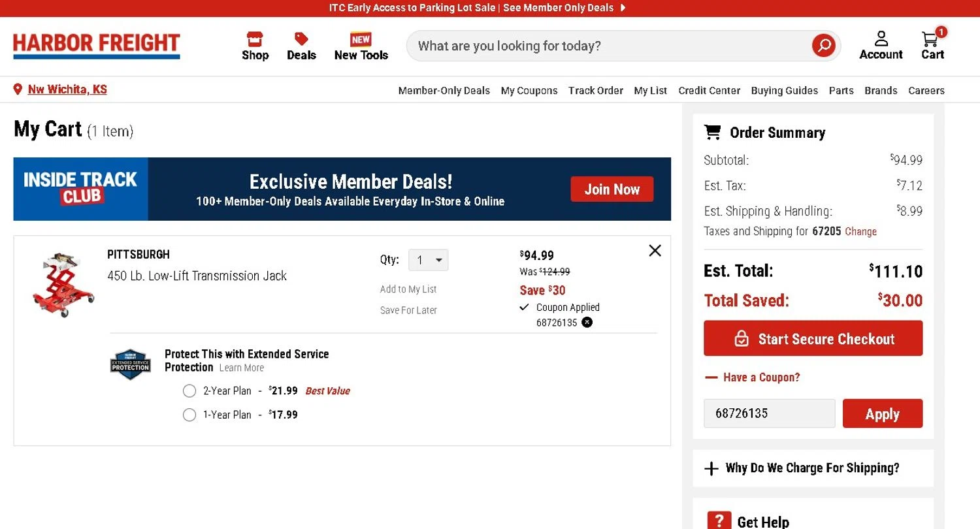Open Careers menu item
The height and width of the screenshot is (529, 980).
pyautogui.click(x=926, y=91)
